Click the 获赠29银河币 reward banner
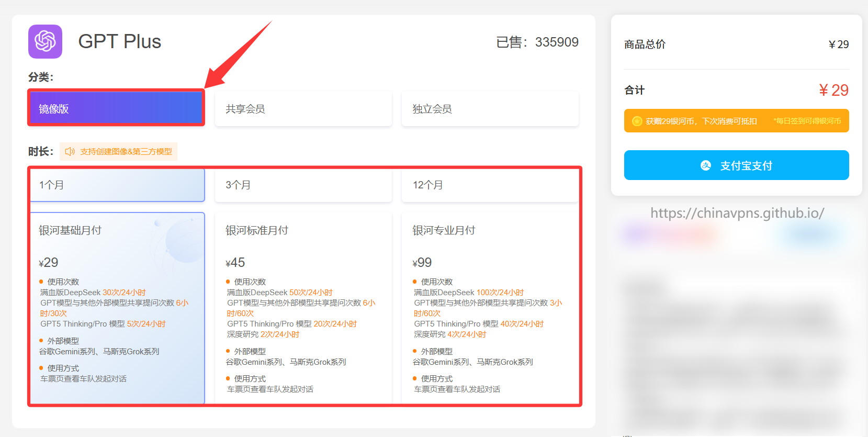The width and height of the screenshot is (868, 437). tap(736, 121)
